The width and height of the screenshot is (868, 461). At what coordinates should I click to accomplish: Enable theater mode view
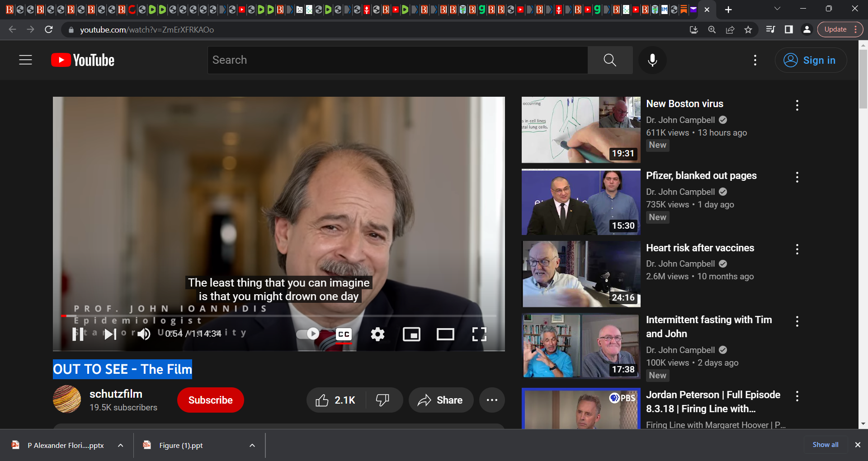445,334
